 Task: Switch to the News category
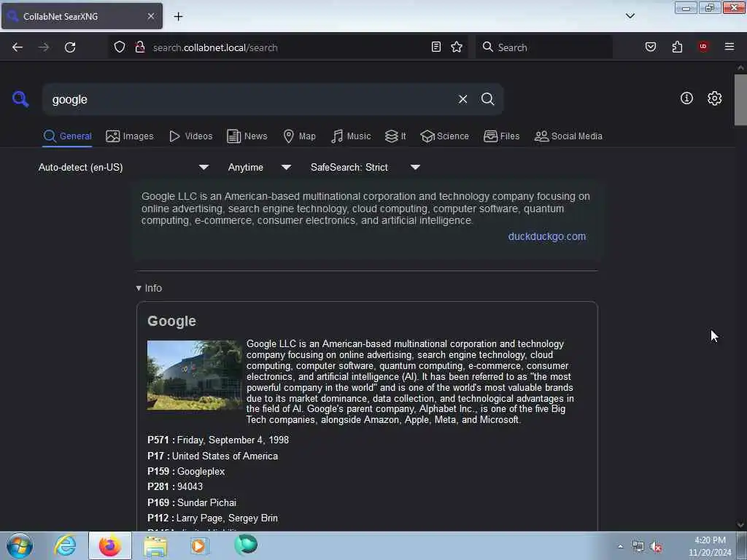[x=247, y=136]
